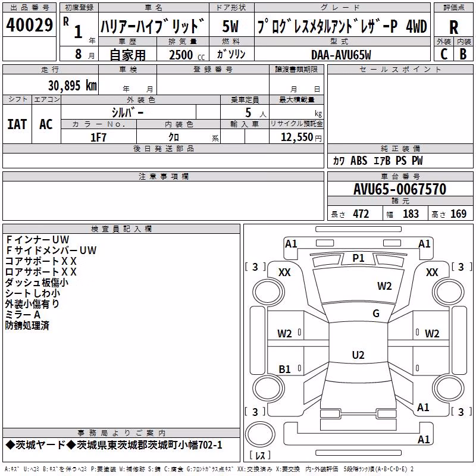Click width value 183
The height and width of the screenshot is (476, 476).
point(411,214)
